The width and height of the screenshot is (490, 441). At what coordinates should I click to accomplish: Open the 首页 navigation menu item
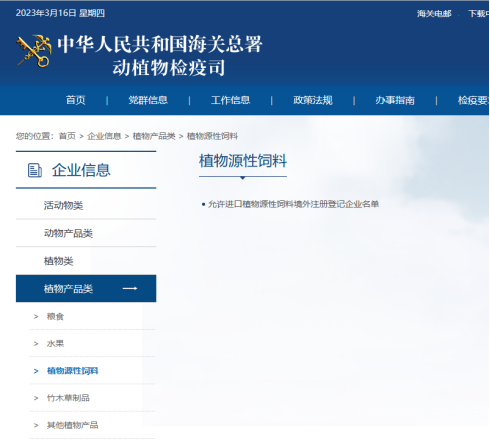(76, 100)
